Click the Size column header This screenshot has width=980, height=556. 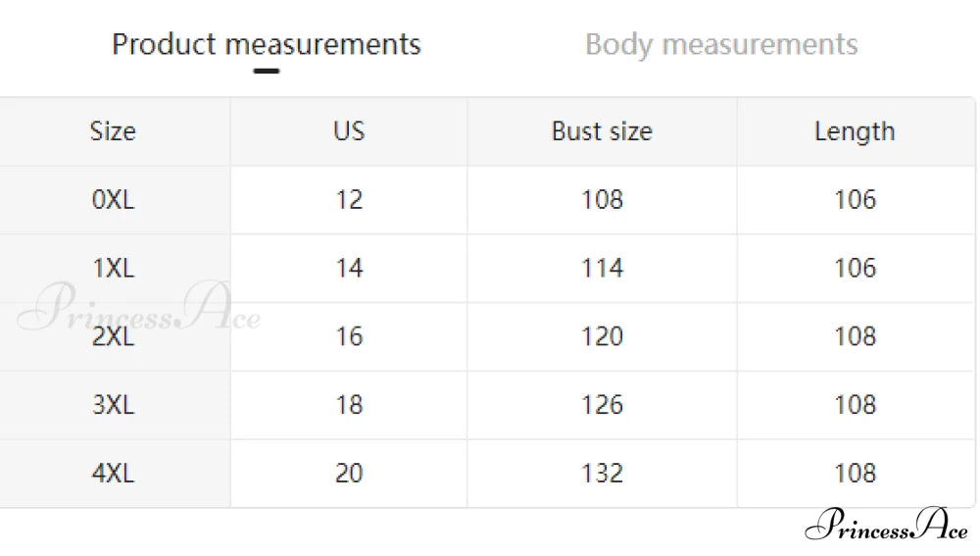[x=113, y=131]
